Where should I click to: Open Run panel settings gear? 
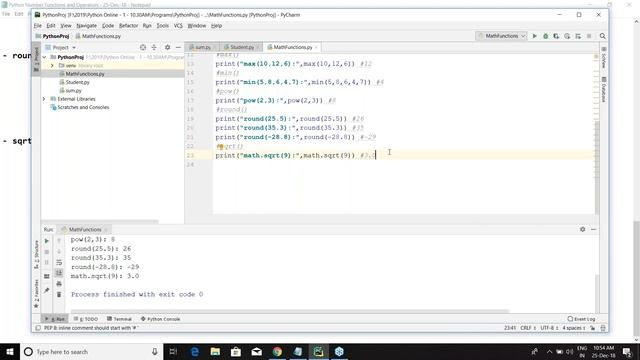pos(582,229)
